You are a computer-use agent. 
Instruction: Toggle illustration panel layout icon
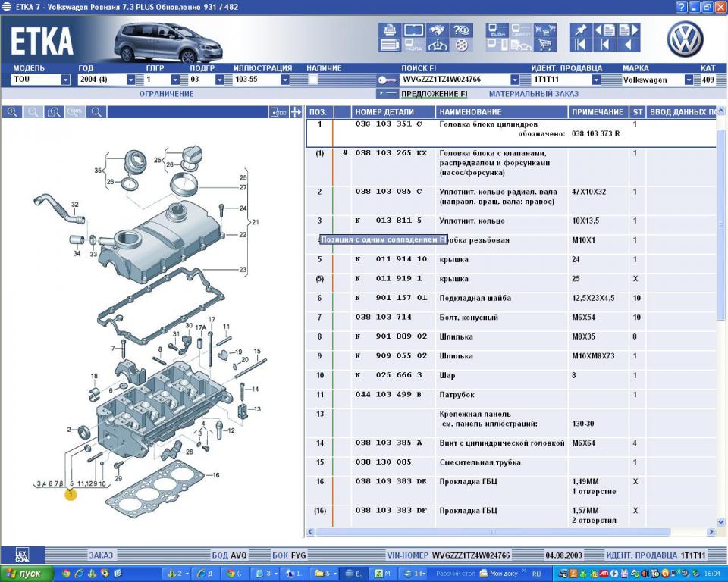pos(278,112)
